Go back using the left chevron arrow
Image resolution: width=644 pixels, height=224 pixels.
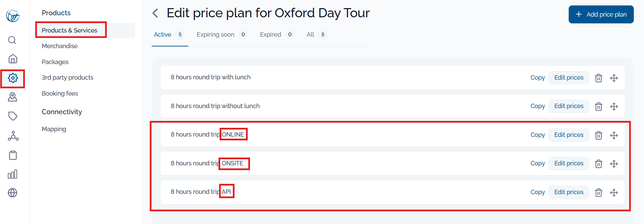pos(155,13)
